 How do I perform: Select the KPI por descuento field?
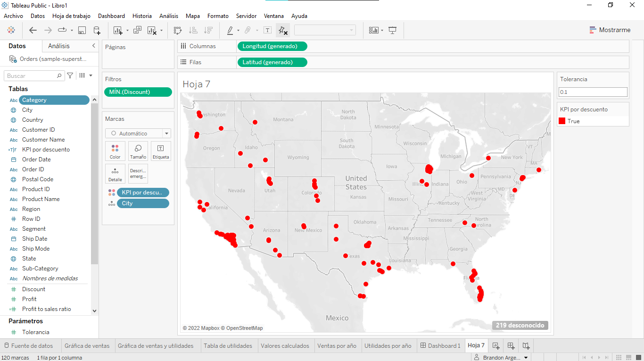click(x=46, y=150)
